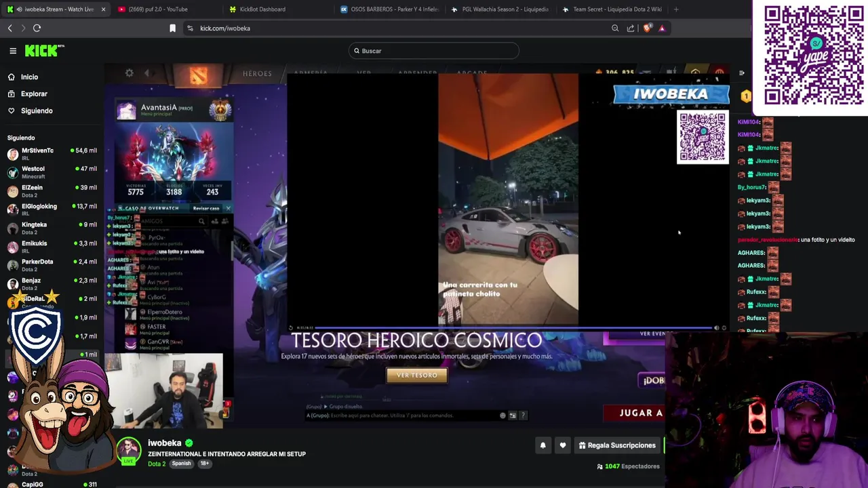Open HEROES tab in Dota menu
This screenshot has height=488, width=868.
click(x=257, y=73)
